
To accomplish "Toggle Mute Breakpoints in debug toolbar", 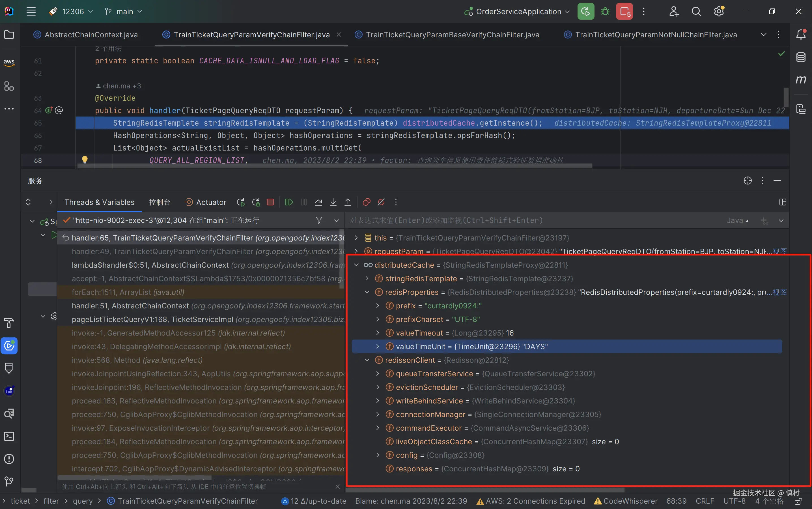I will click(x=381, y=202).
